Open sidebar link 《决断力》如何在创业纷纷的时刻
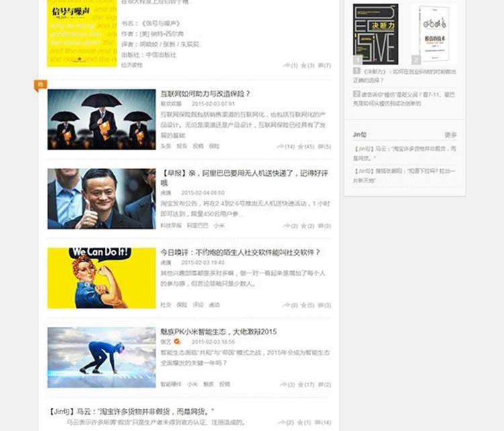The height and width of the screenshot is (431, 504). pyautogui.click(x=405, y=76)
